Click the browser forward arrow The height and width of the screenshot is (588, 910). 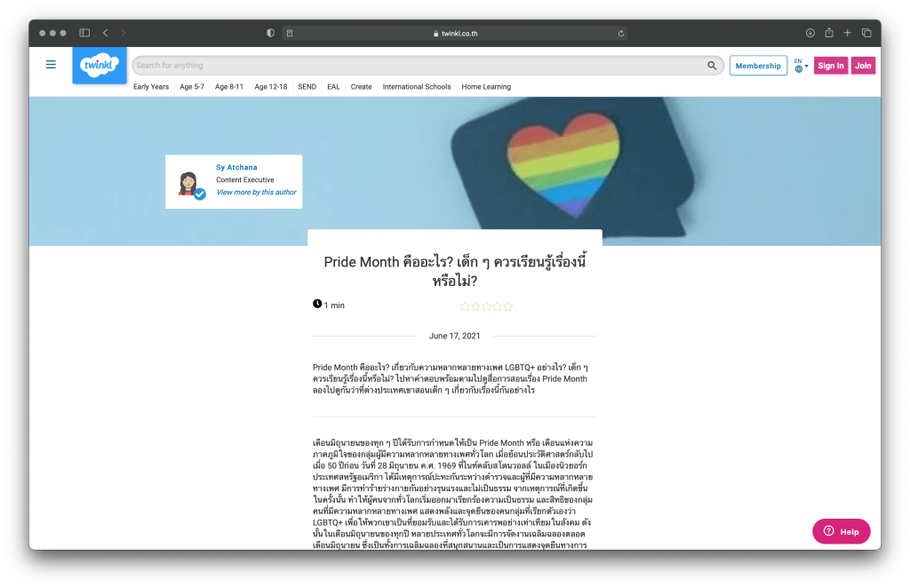pos(123,33)
